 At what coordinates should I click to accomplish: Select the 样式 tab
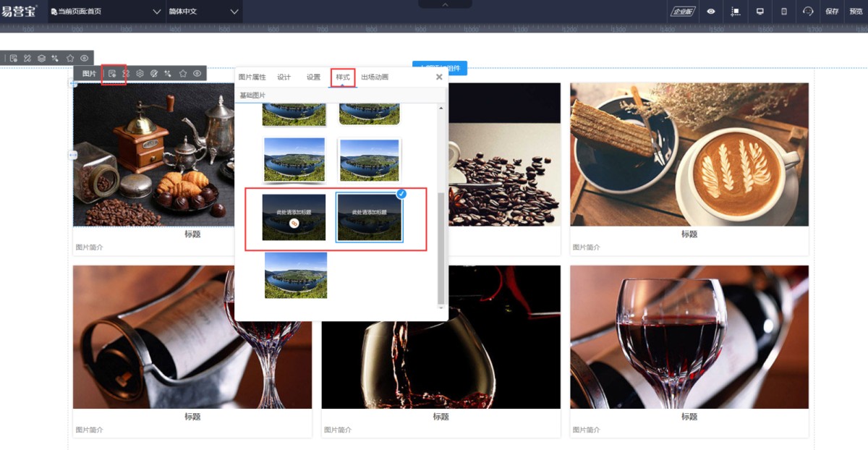click(343, 77)
